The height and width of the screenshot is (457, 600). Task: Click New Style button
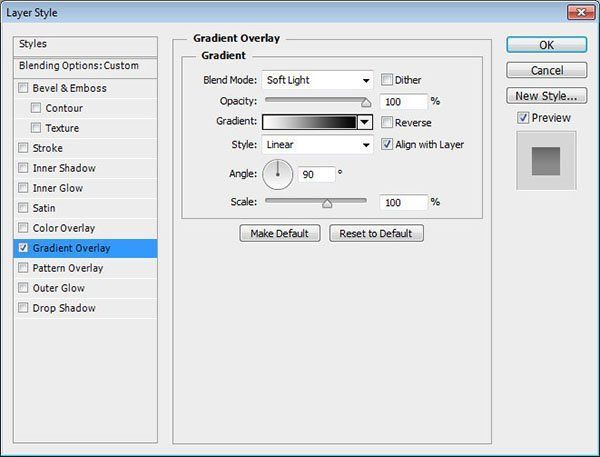546,96
